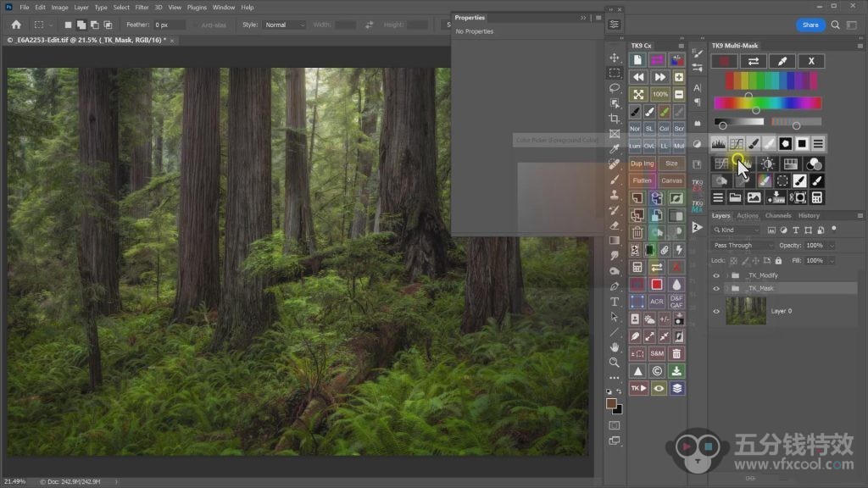
Task: Select the Crop tool
Action: [x=615, y=119]
